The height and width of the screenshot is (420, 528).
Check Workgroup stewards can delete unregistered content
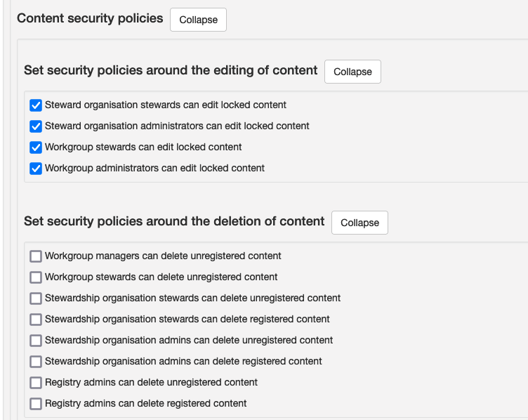pyautogui.click(x=36, y=277)
